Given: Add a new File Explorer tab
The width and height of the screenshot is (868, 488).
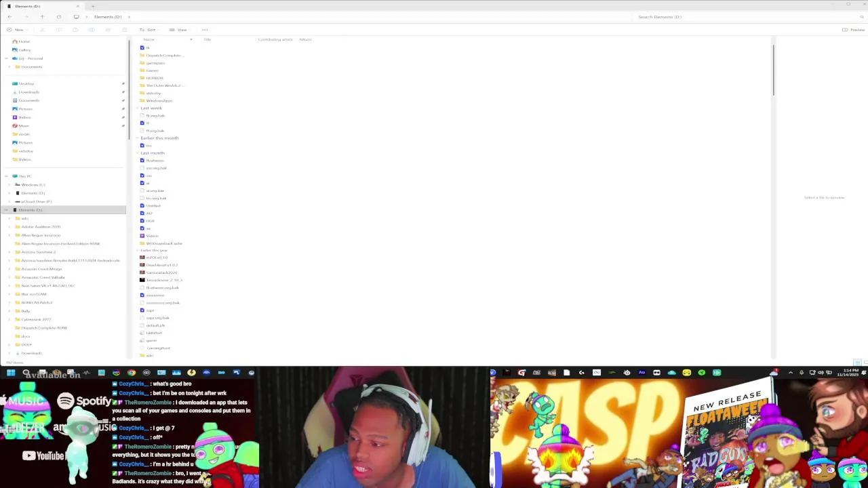Looking at the screenshot, I should click(x=93, y=6).
